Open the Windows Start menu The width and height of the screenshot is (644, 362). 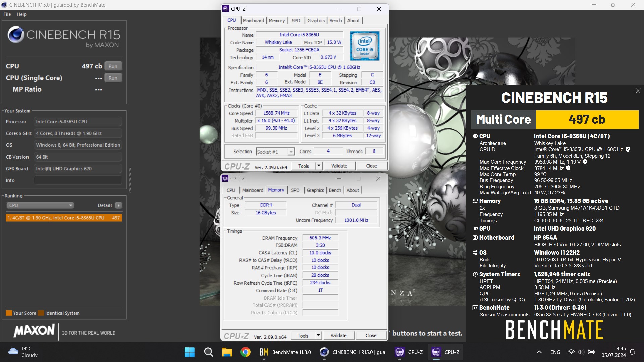click(x=190, y=352)
